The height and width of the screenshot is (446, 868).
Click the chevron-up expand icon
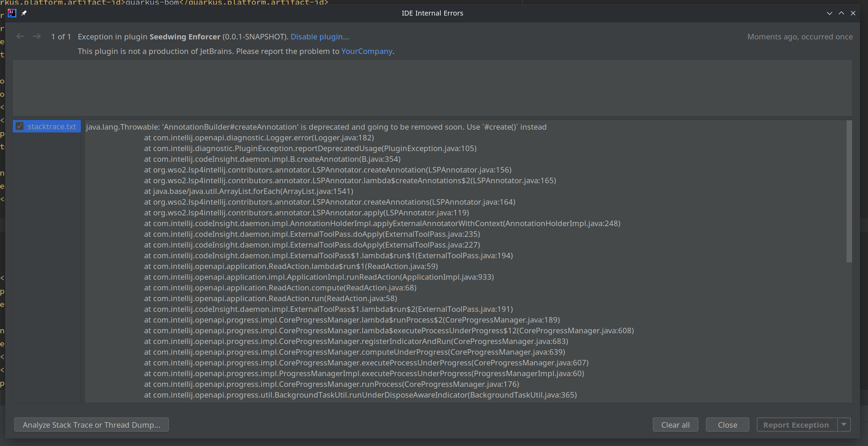tap(841, 13)
